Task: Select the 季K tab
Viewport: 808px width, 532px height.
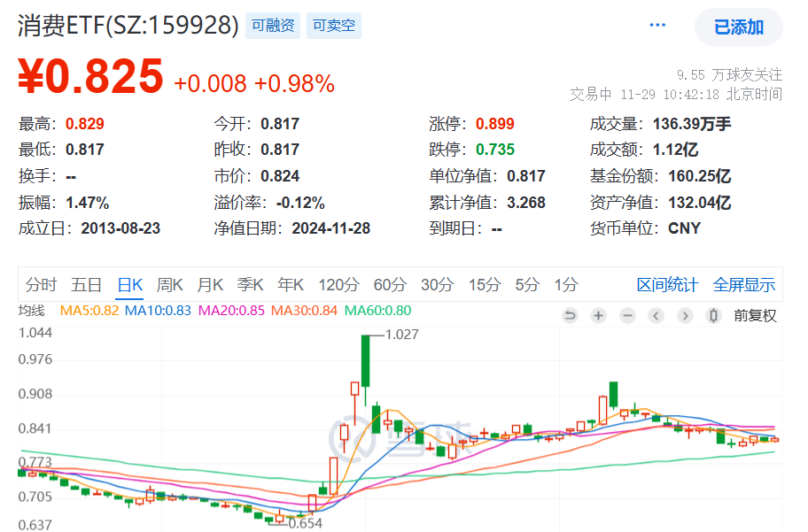Action: (x=251, y=284)
